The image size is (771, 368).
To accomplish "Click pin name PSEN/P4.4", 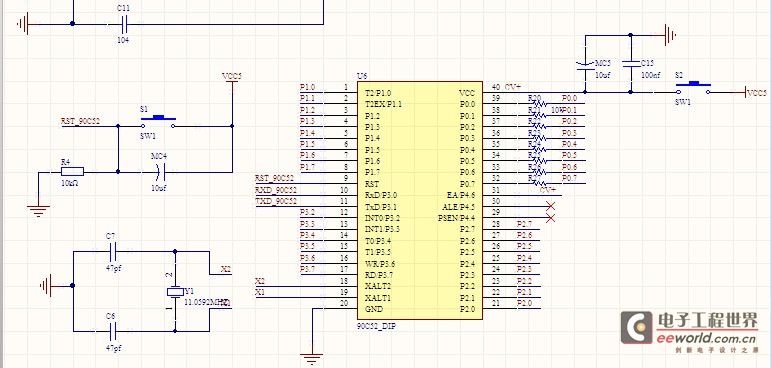I will [x=457, y=218].
